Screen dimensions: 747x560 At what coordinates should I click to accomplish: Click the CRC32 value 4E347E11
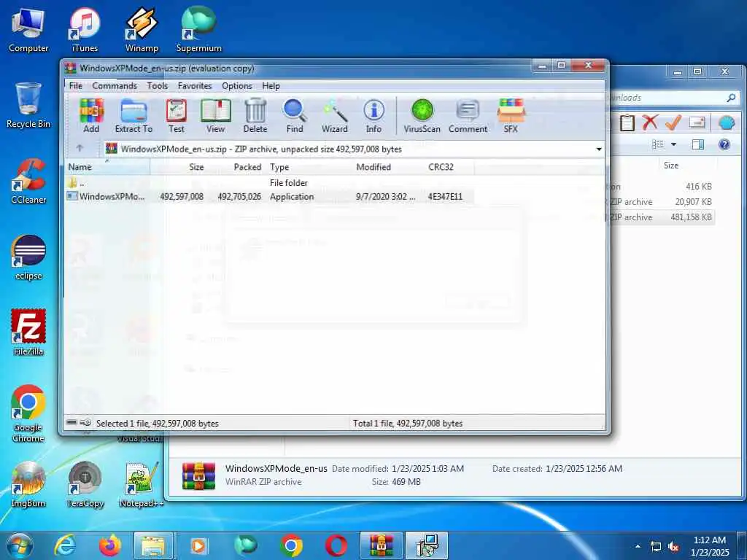[445, 196]
